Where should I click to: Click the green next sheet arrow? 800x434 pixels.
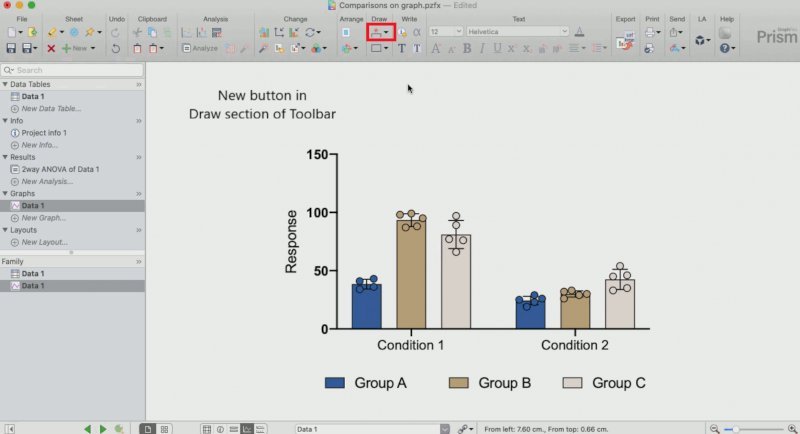103,428
